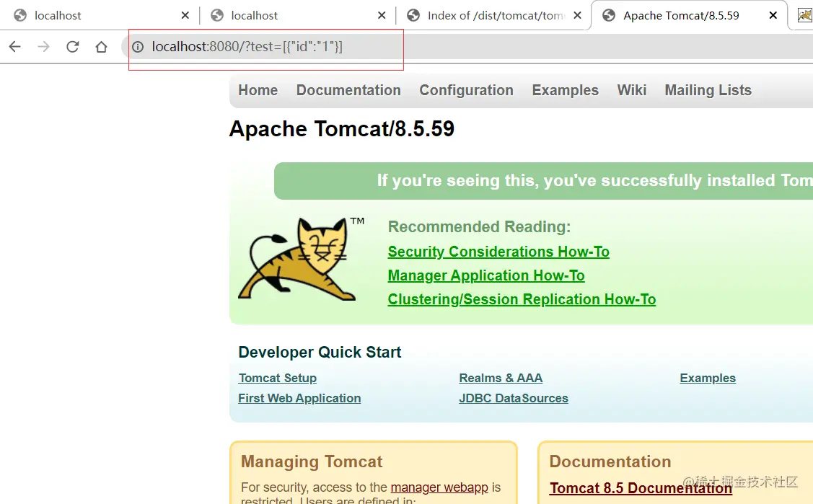
Task: Click the Documentation box heading
Action: tap(610, 461)
